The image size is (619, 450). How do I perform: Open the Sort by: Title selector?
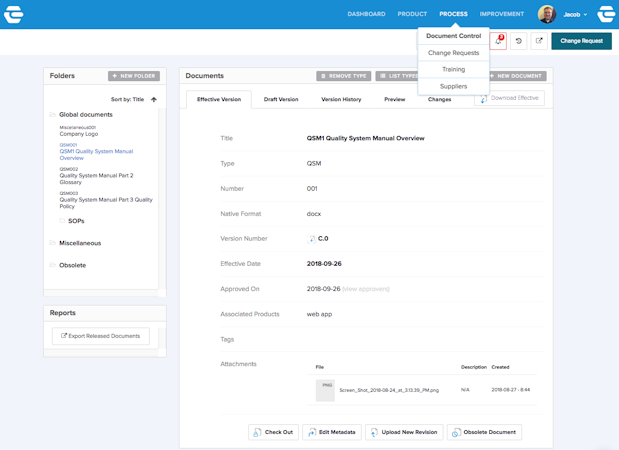(x=127, y=99)
